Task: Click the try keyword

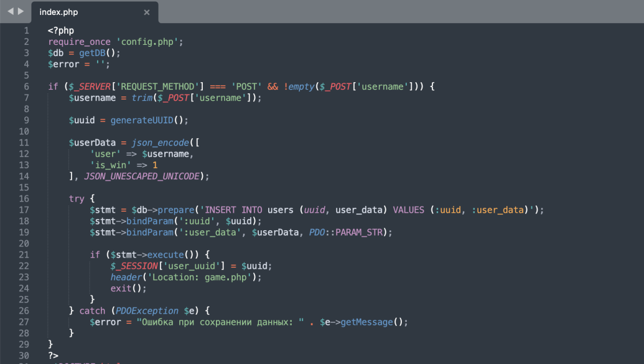Action: (x=77, y=199)
